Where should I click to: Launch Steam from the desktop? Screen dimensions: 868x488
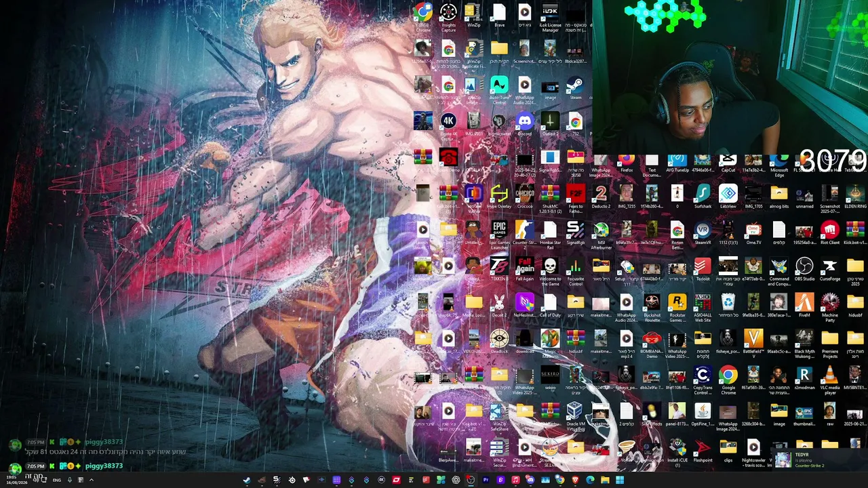[x=576, y=88]
